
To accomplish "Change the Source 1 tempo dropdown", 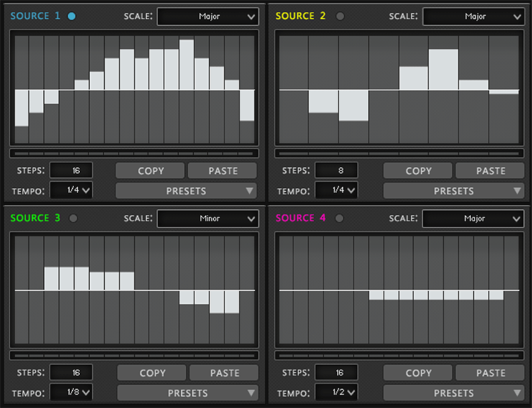I will pyautogui.click(x=71, y=191).
